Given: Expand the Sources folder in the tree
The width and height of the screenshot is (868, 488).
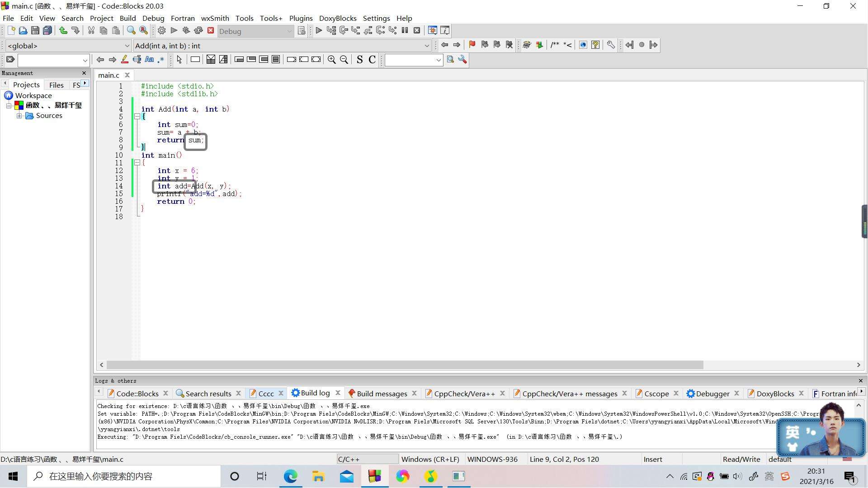Looking at the screenshot, I should pyautogui.click(x=19, y=116).
